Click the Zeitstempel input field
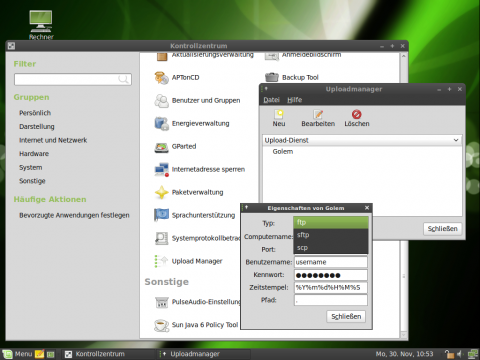Viewport: 480px width, 360px height. pos(331,287)
